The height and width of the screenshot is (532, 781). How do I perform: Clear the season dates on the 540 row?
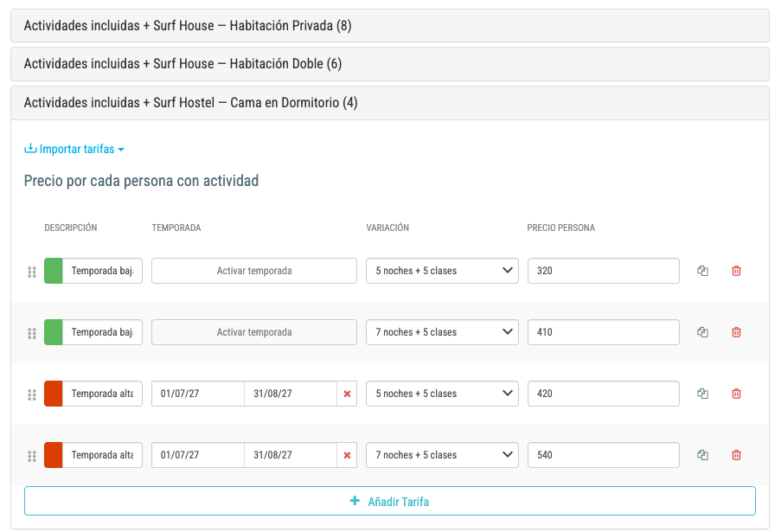click(347, 455)
